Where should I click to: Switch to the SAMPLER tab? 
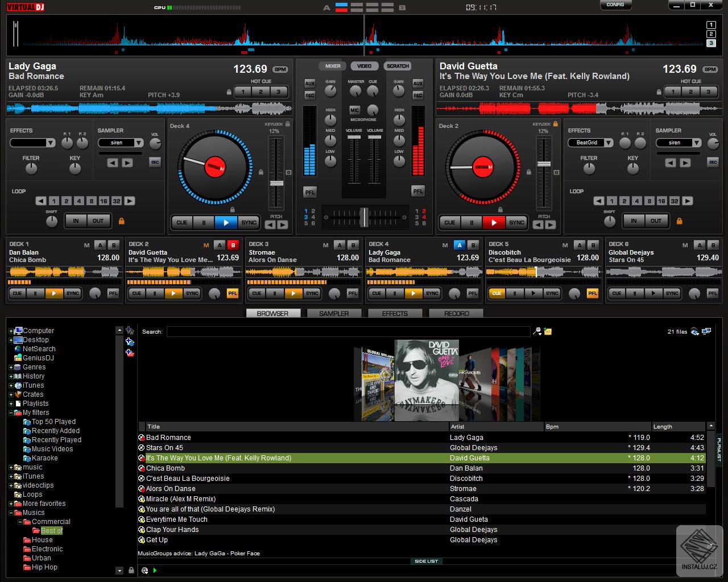click(x=334, y=313)
